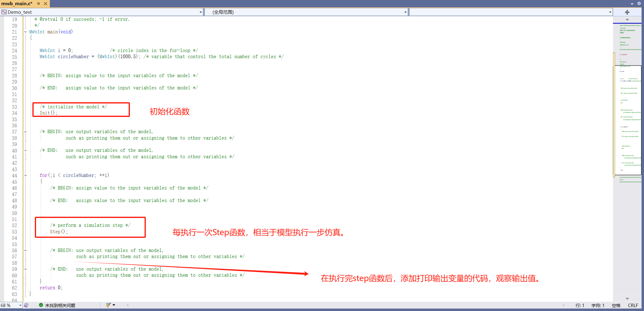This screenshot has height=311, width=644.
Task: Click the 行: 1 line indicator
Action: pos(580,305)
